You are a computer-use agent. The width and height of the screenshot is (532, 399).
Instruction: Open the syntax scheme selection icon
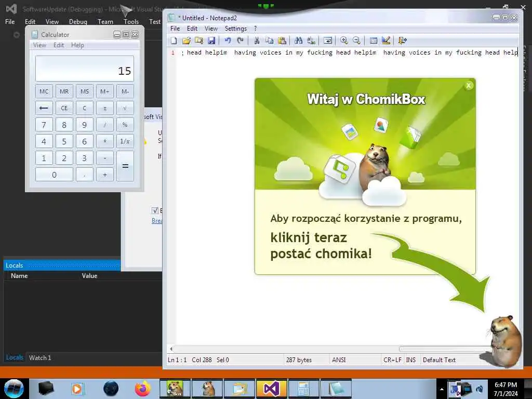point(374,41)
